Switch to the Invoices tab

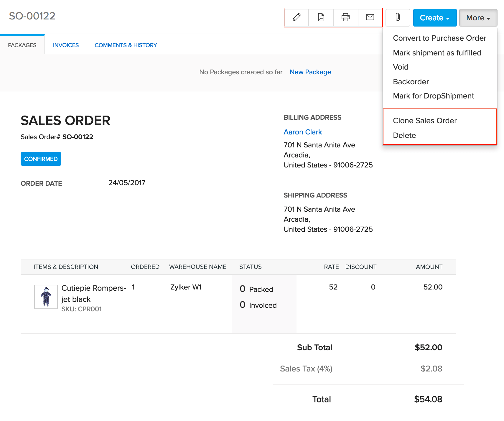point(66,45)
